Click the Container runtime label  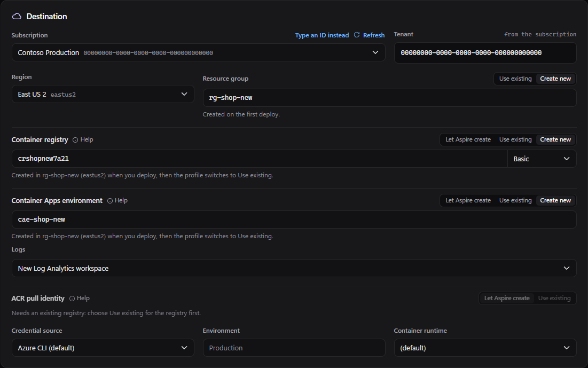coord(420,331)
